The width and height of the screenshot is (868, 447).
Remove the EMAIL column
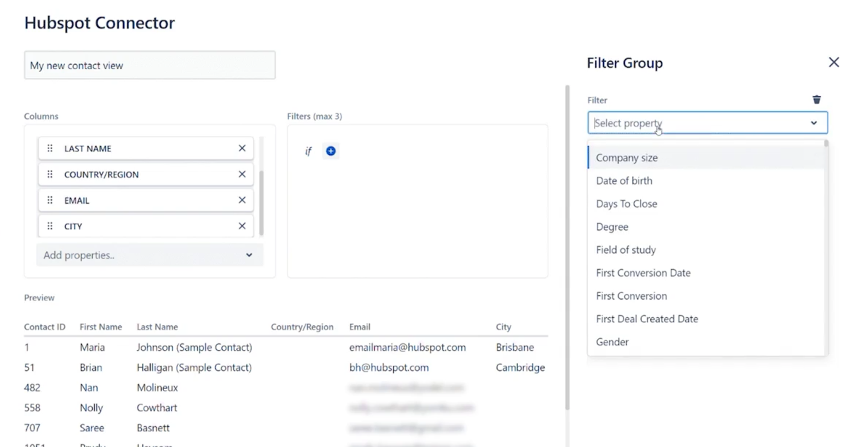tap(242, 200)
